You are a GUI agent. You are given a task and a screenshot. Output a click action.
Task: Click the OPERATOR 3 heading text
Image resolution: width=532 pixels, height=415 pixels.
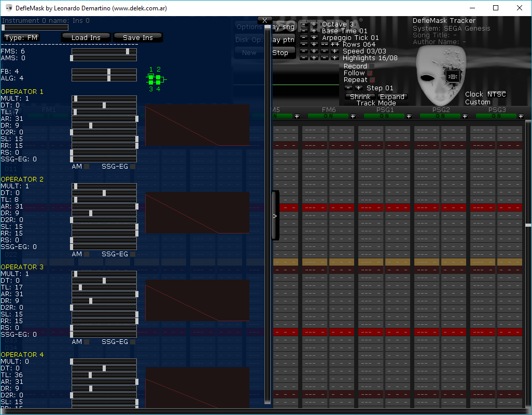click(x=22, y=267)
